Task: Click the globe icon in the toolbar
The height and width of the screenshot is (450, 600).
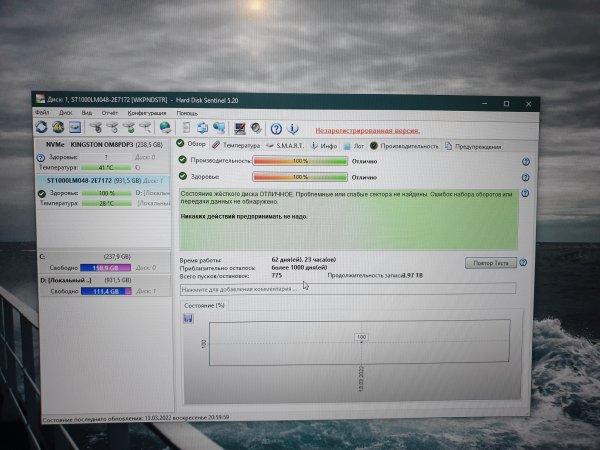Action: pyautogui.click(x=163, y=128)
